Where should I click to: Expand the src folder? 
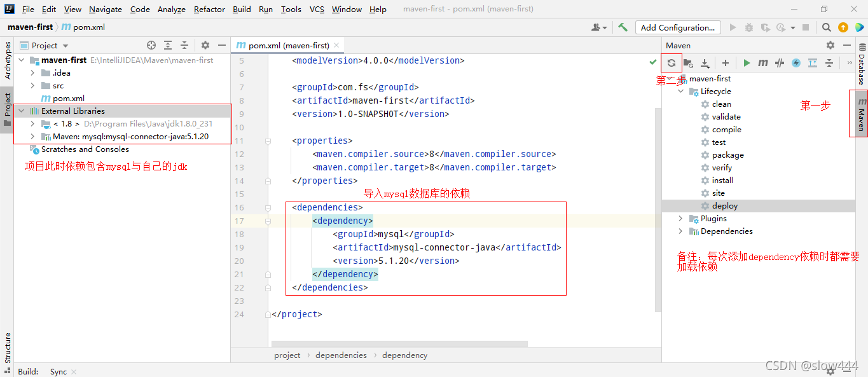click(x=32, y=85)
